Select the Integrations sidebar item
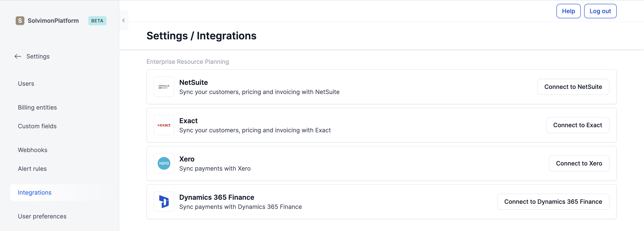This screenshot has height=231, width=644. (34, 192)
